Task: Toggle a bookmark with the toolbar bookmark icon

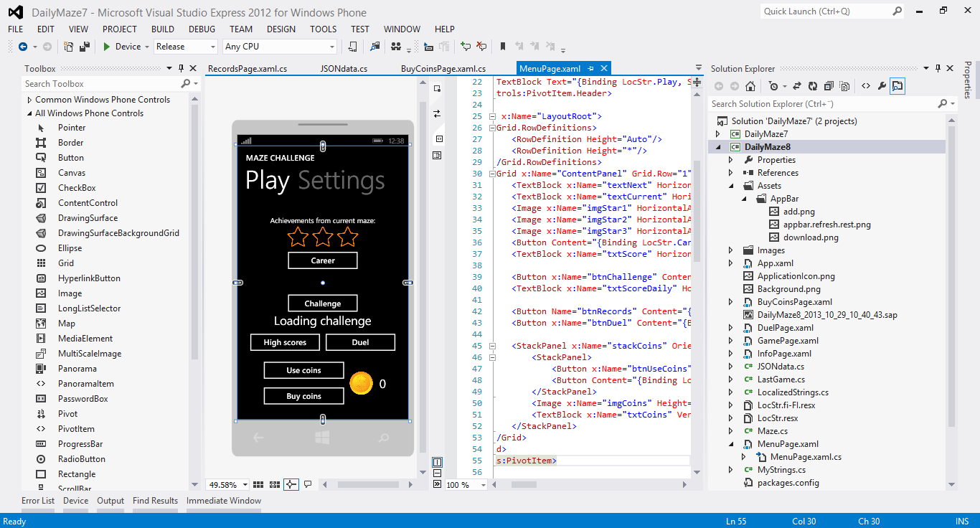Action: 503,47
